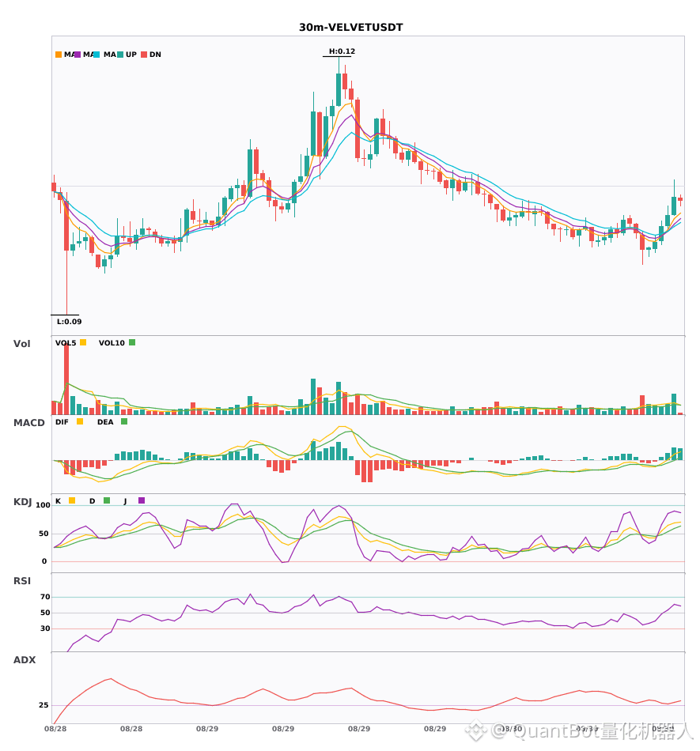Click the 25 threshold on ADX axis

point(44,705)
